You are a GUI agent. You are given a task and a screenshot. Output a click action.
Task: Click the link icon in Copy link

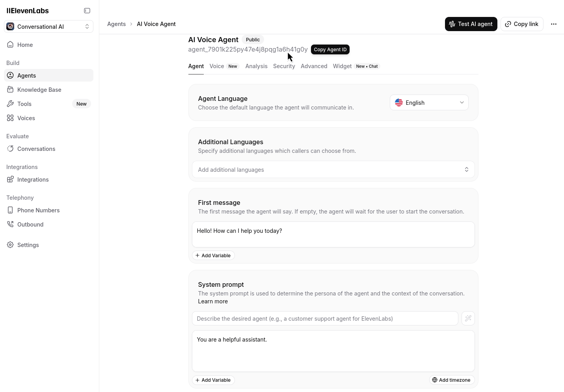[508, 24]
